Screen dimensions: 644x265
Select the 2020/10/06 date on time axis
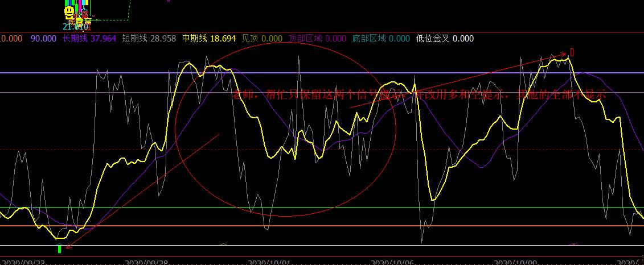[392, 263]
